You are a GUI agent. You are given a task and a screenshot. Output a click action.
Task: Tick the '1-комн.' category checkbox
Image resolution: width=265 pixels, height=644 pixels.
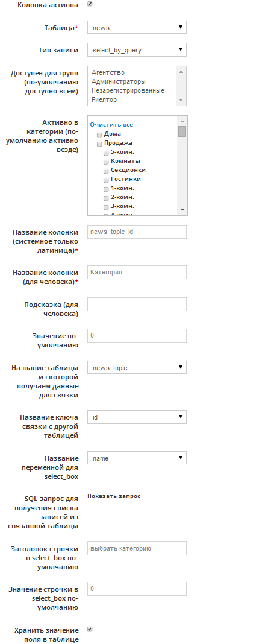[106, 189]
